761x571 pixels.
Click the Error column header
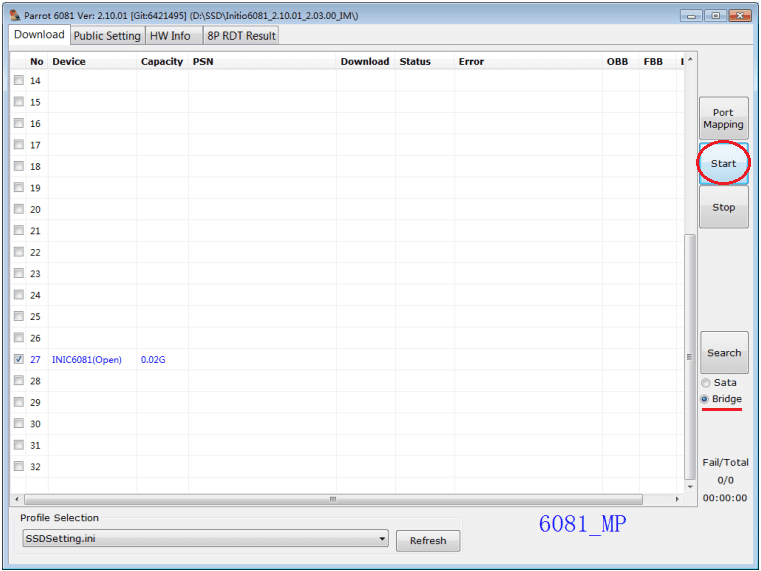coord(528,62)
